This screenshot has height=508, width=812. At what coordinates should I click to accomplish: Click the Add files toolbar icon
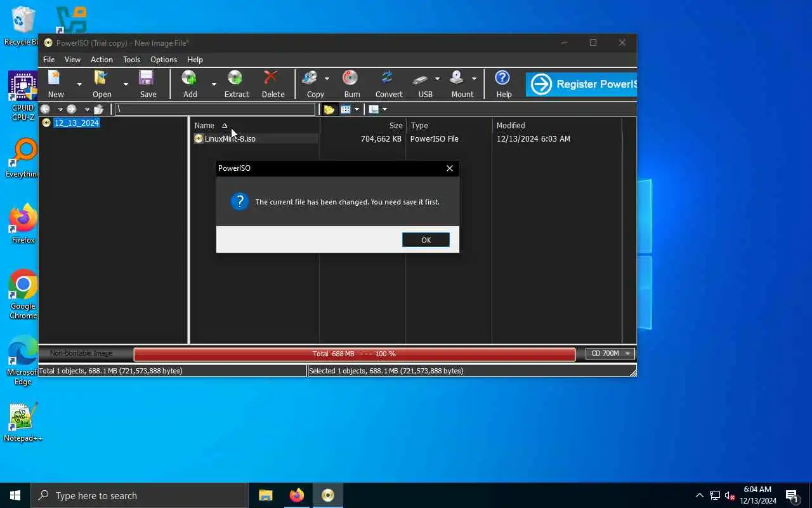189,78
